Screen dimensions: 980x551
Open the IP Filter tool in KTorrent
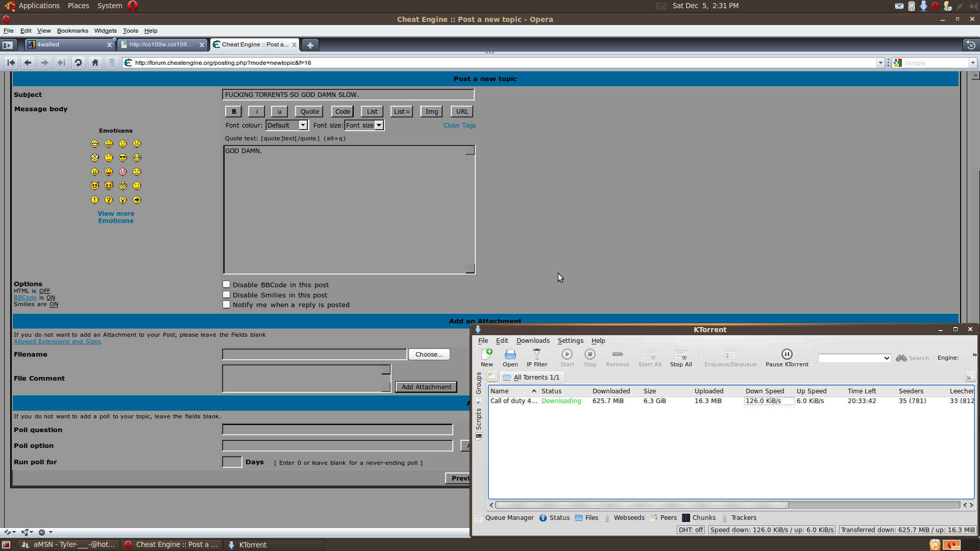coord(536,358)
